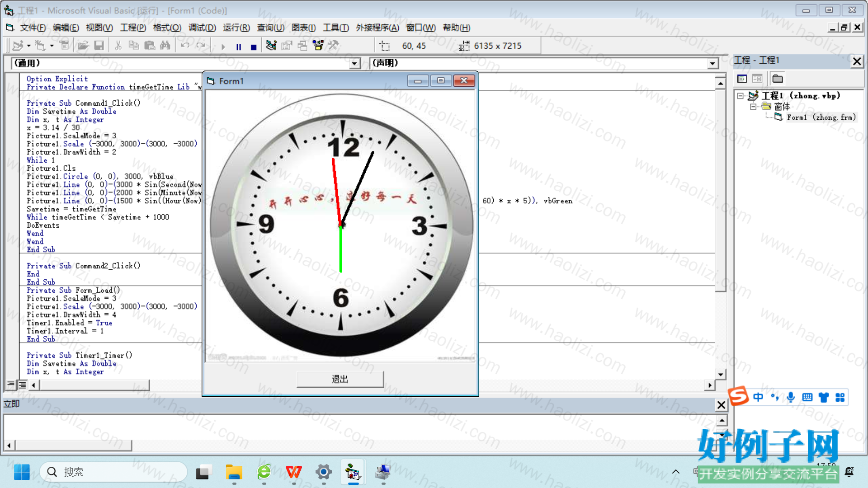Click the taskbar 搜索 search box
This screenshot has height=488, width=868.
pyautogui.click(x=114, y=472)
